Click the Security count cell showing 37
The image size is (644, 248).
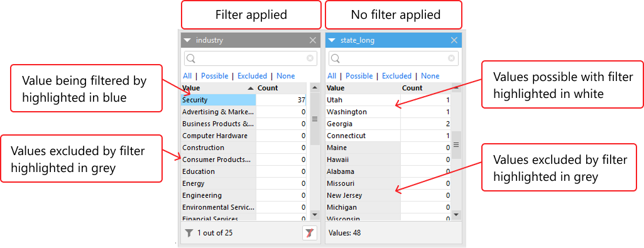click(281, 100)
